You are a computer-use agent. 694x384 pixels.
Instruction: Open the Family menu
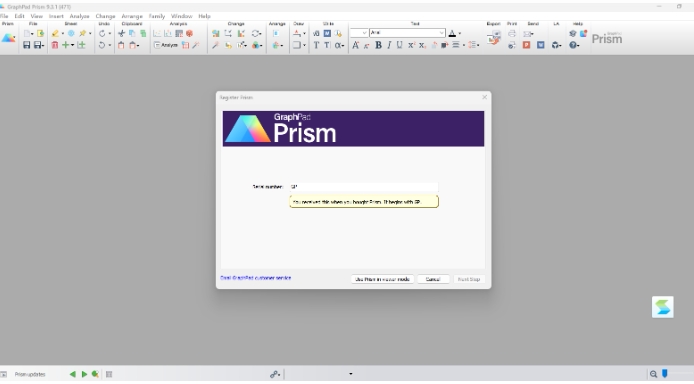click(x=157, y=16)
